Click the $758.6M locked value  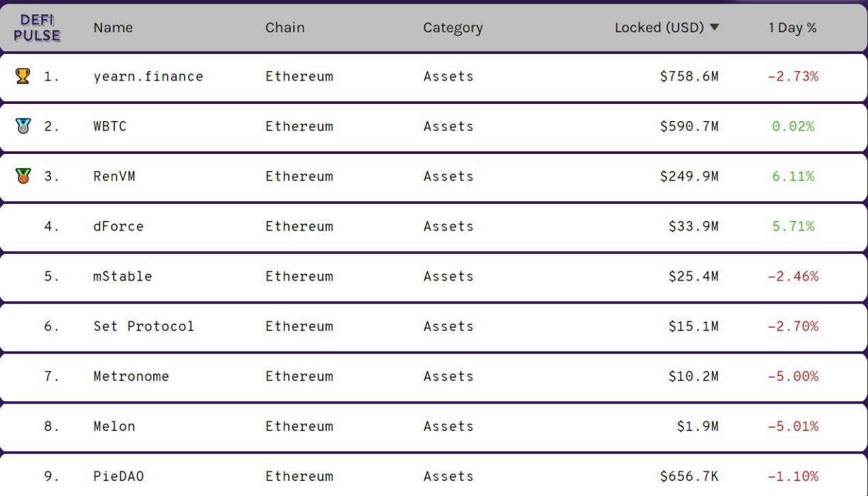tap(689, 77)
